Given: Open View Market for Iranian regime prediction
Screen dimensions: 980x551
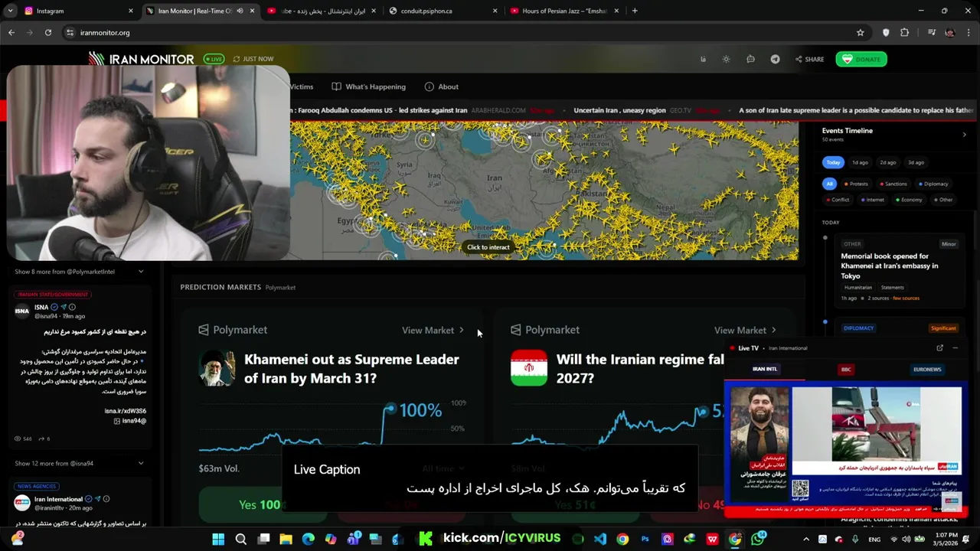Looking at the screenshot, I should (x=745, y=330).
